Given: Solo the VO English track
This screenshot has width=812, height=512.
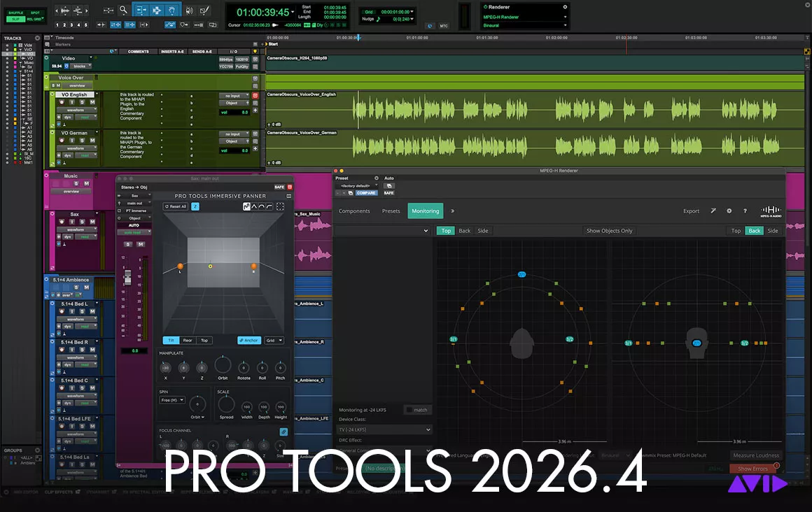Looking at the screenshot, I should point(82,102).
